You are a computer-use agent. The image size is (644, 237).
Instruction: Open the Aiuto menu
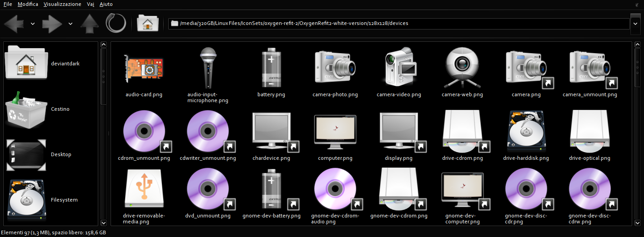pos(106,4)
